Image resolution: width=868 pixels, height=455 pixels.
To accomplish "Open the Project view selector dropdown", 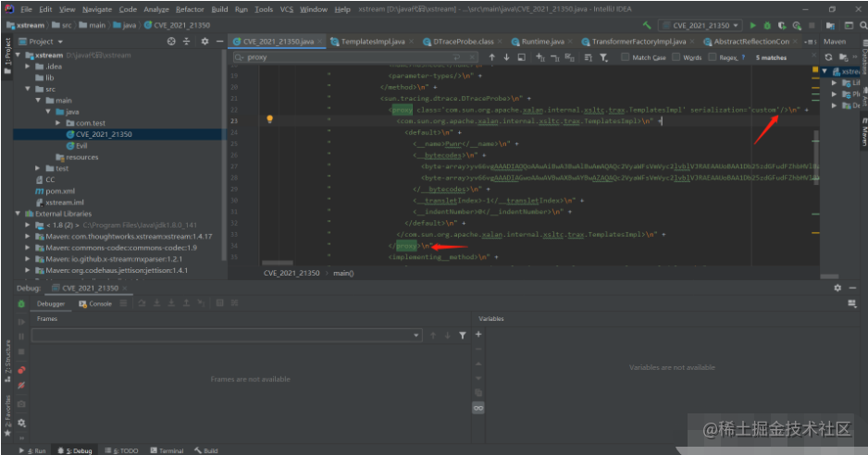I will pos(41,42).
